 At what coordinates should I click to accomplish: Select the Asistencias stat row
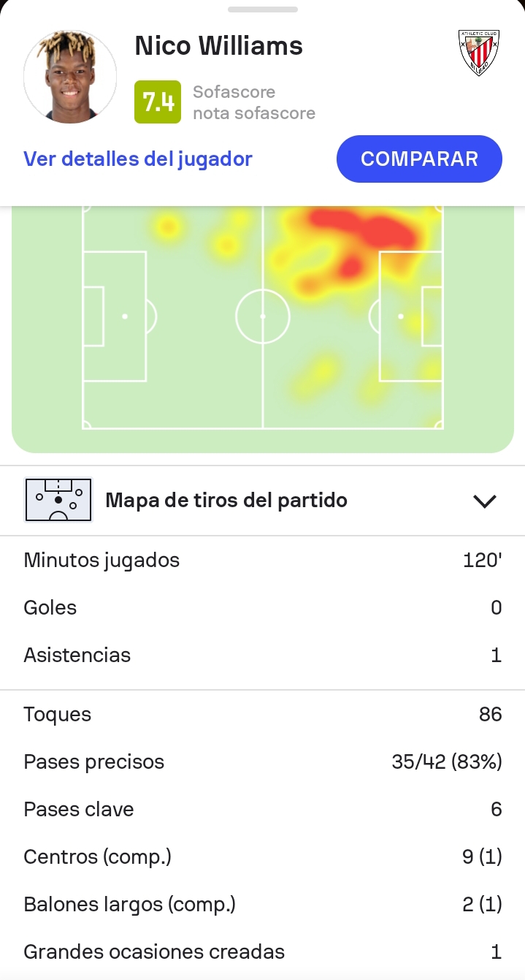point(262,655)
